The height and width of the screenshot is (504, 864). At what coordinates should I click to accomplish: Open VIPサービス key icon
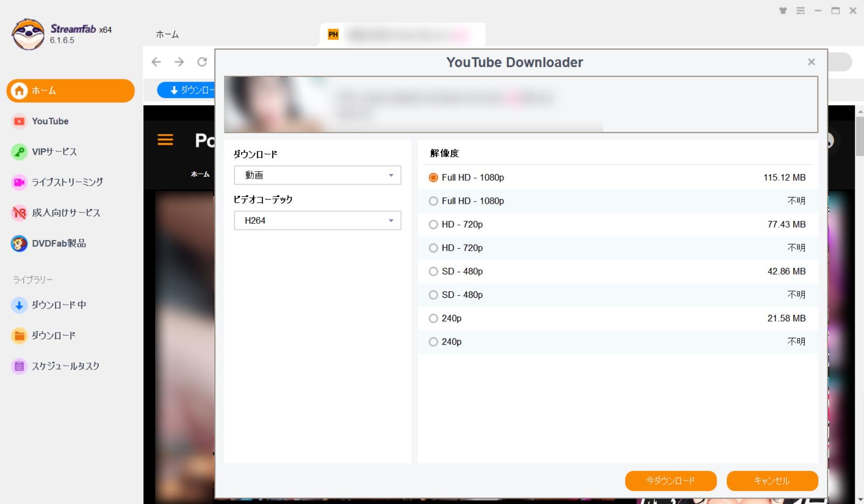[19, 152]
